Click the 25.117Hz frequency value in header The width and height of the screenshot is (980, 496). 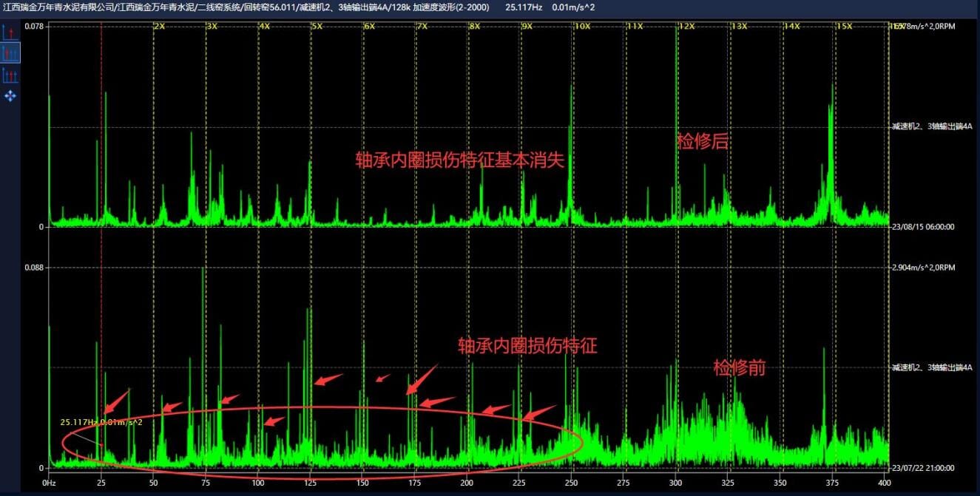[x=524, y=7]
